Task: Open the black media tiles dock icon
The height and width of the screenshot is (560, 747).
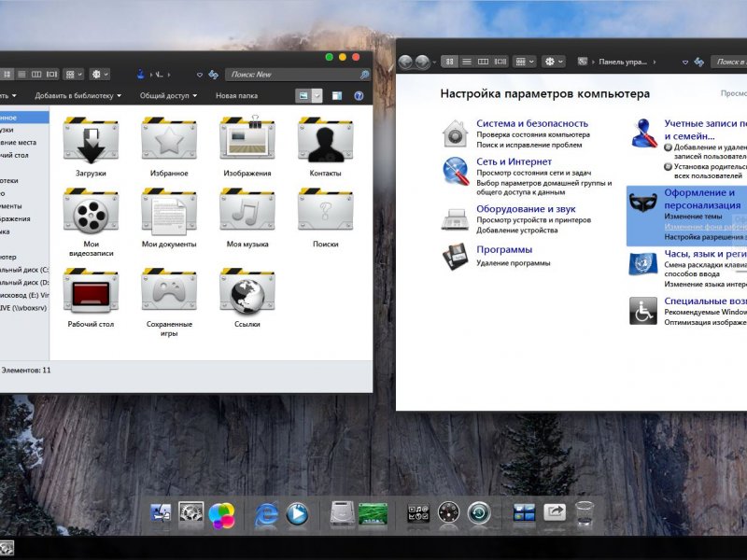Action: click(418, 514)
